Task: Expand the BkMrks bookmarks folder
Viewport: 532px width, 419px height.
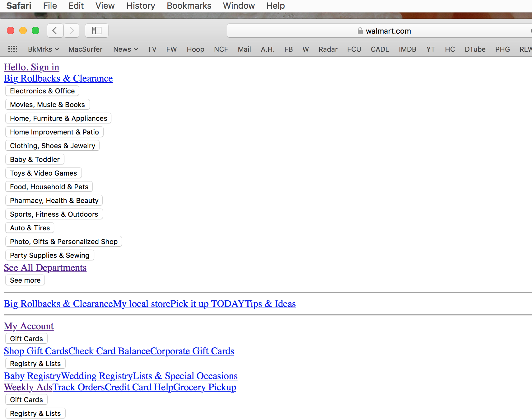Action: (44, 49)
